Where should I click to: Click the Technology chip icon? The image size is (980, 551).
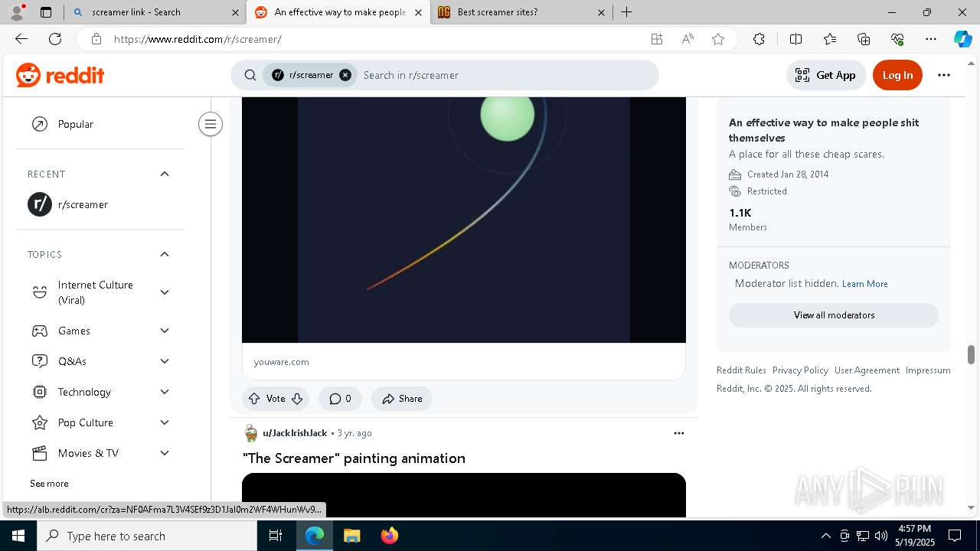tap(40, 392)
